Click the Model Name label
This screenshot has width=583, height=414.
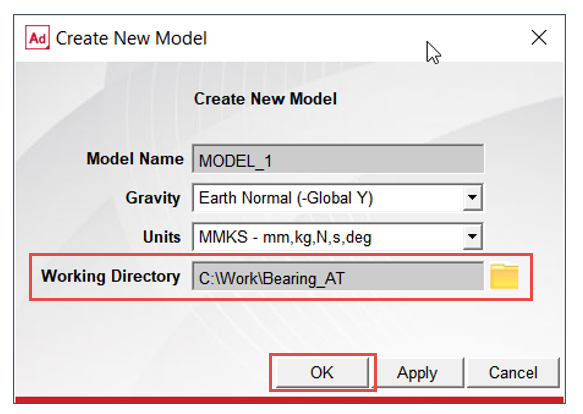coord(135,159)
